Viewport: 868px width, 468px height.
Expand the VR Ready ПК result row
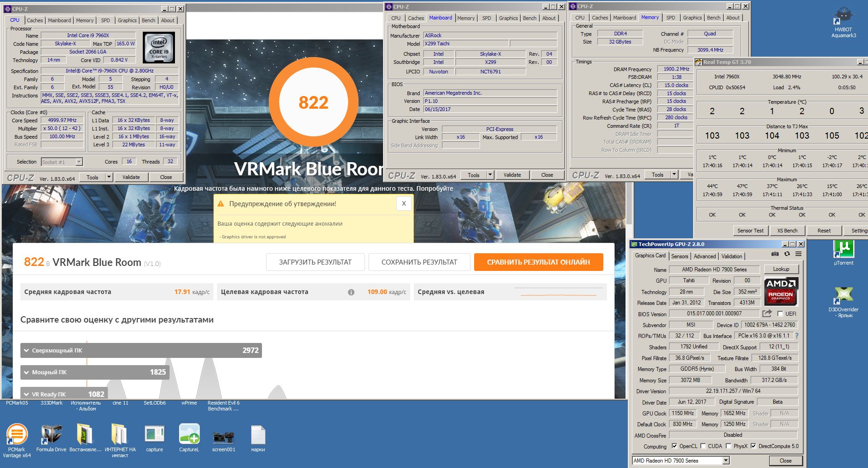pyautogui.click(x=64, y=394)
